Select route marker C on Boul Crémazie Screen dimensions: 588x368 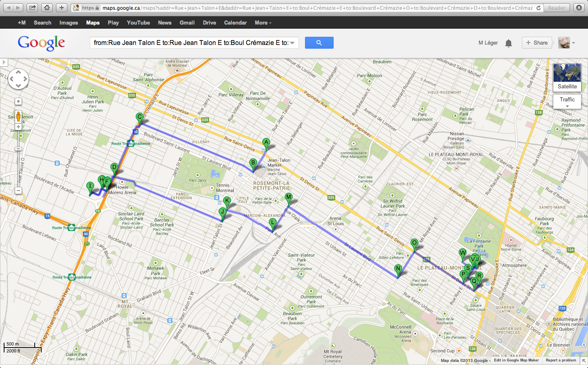pos(140,118)
